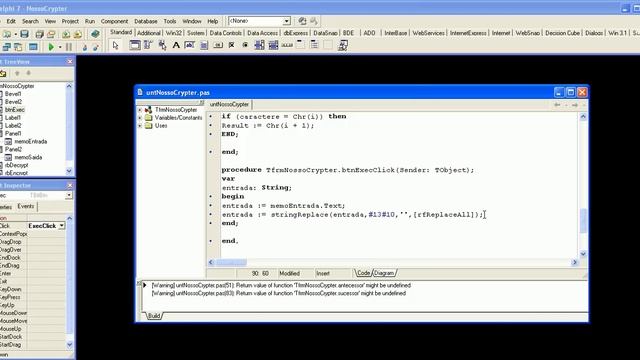Click the Pause program icon
This screenshot has width=640, height=360.
[x=69, y=47]
